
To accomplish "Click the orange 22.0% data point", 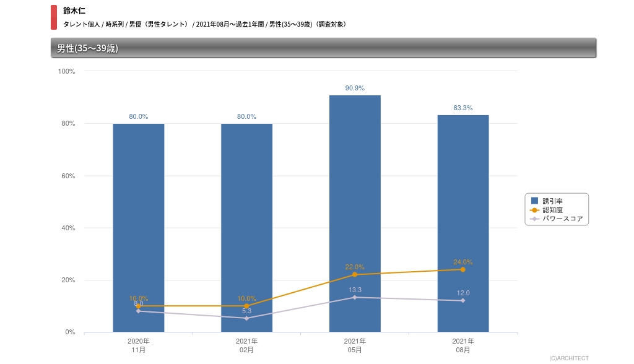I will 355,274.
